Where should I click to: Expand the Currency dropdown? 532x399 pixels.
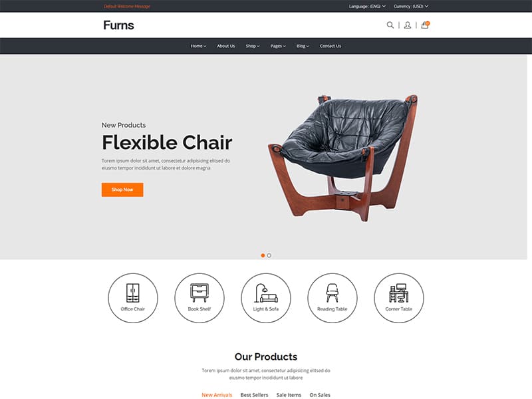click(x=411, y=7)
